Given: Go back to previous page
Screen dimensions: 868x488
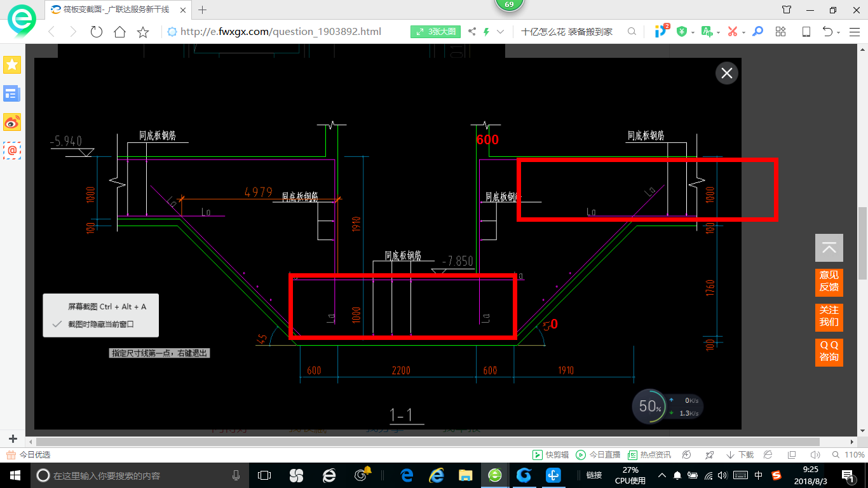Looking at the screenshot, I should 51,31.
